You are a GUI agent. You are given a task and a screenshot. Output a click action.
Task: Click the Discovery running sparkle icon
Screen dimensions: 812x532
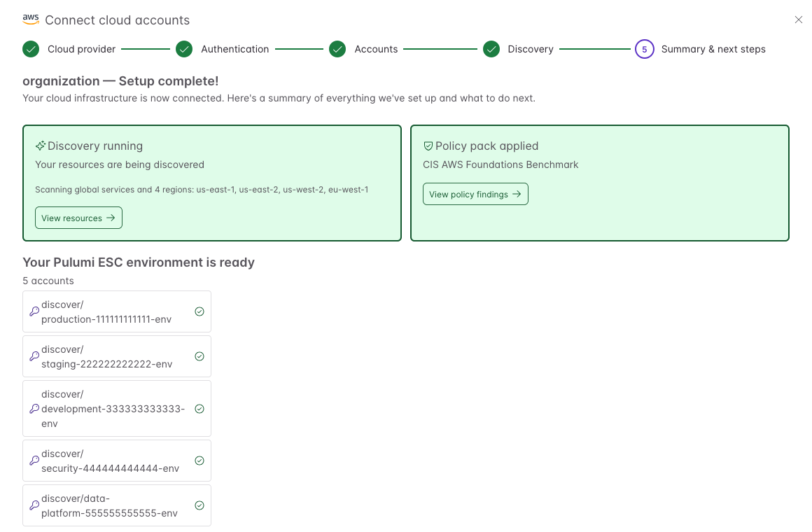[x=41, y=146]
